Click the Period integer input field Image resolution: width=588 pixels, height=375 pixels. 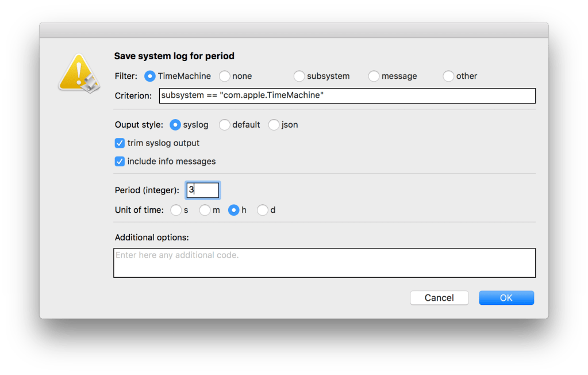tap(202, 190)
